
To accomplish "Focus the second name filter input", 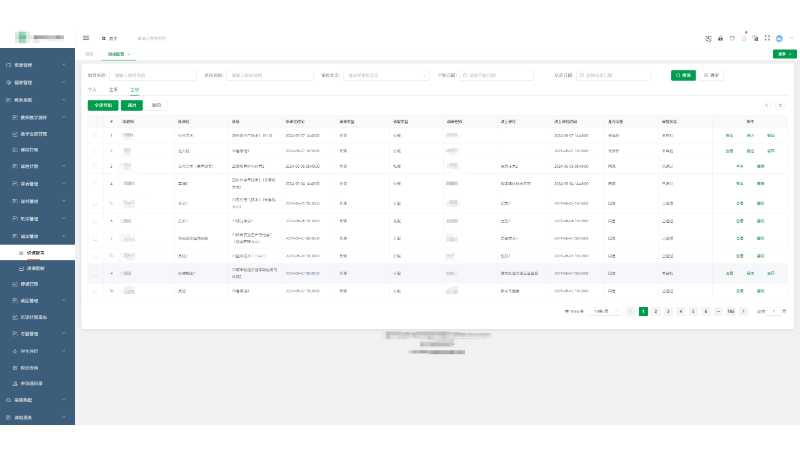I will [x=269, y=75].
